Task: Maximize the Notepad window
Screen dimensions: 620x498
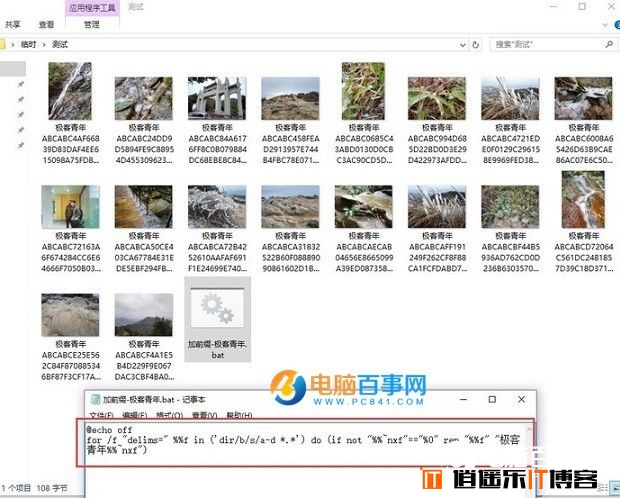Action: [x=492, y=400]
